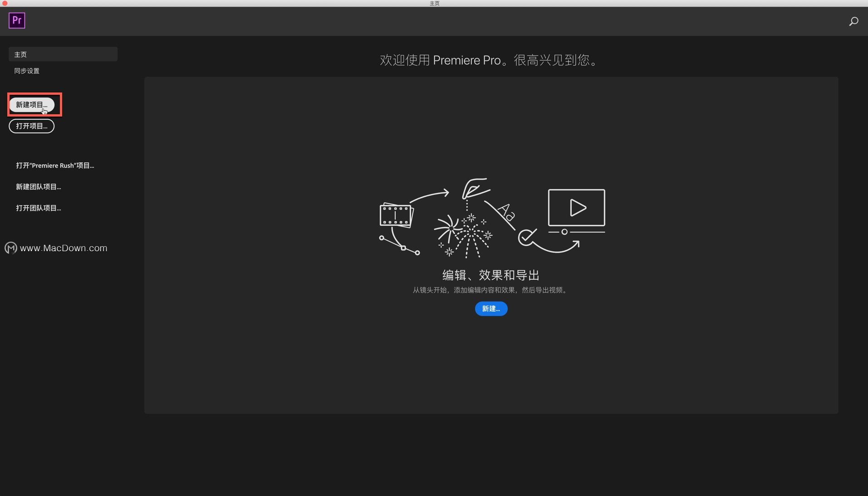Close the window with red button

point(5,3)
